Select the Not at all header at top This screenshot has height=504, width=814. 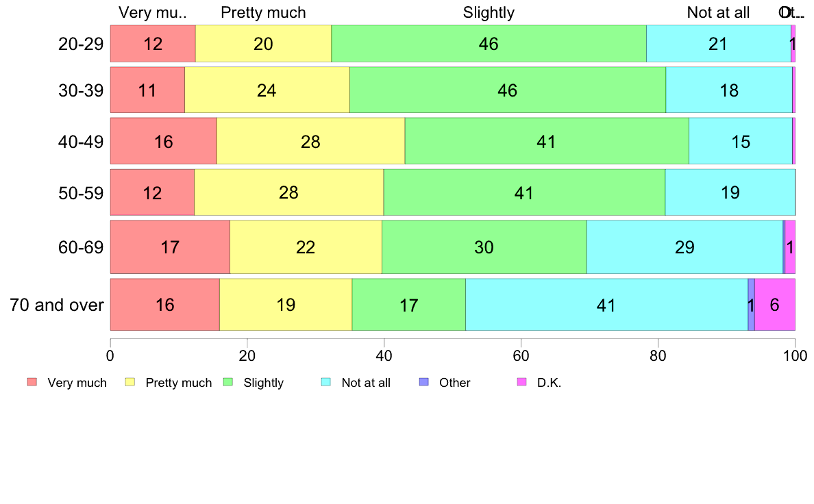(718, 12)
